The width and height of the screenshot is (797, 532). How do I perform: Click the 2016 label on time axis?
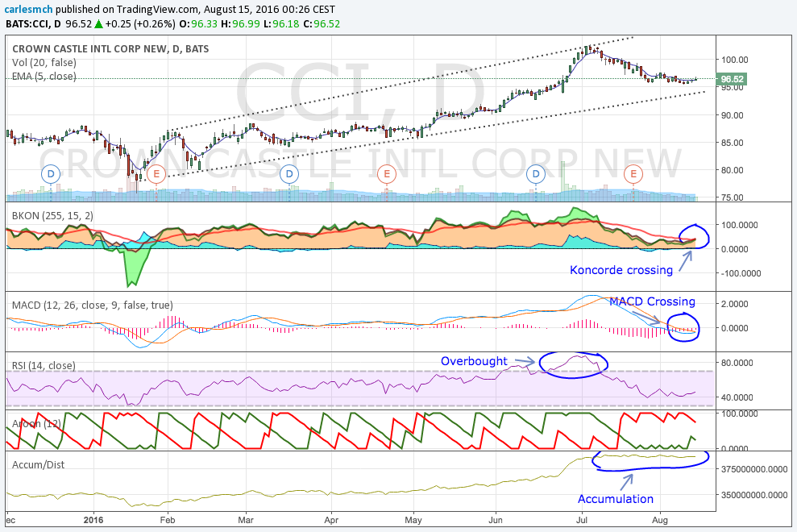(x=93, y=520)
